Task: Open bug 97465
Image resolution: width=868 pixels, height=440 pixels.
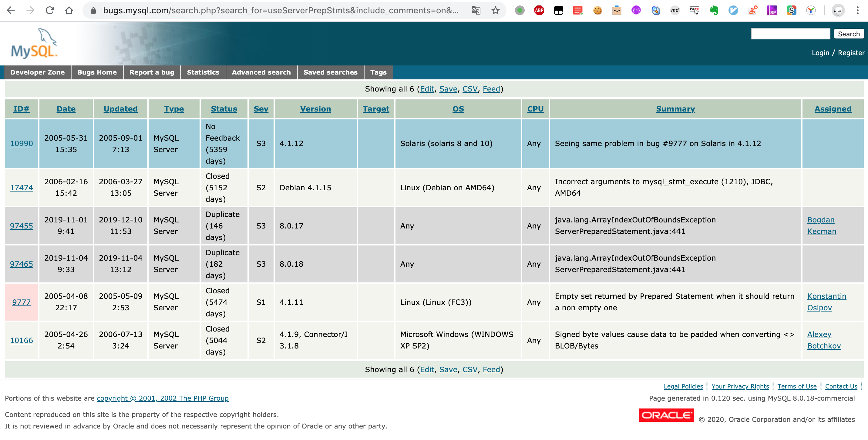Action: (x=22, y=264)
